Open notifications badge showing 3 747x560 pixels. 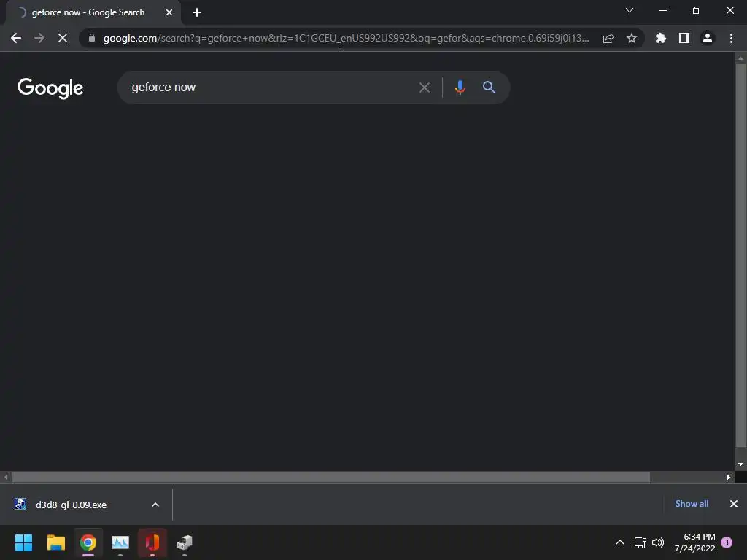pyautogui.click(x=727, y=542)
